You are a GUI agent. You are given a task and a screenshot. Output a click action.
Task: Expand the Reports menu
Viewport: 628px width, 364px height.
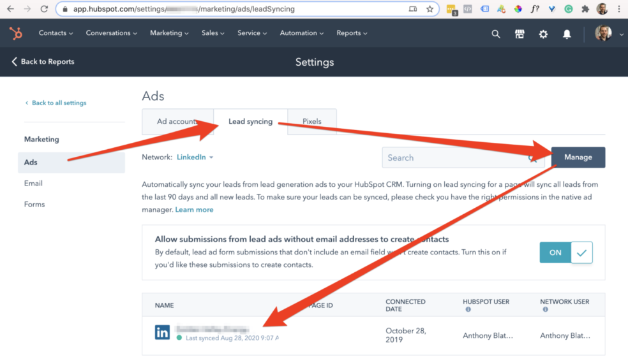pyautogui.click(x=352, y=33)
